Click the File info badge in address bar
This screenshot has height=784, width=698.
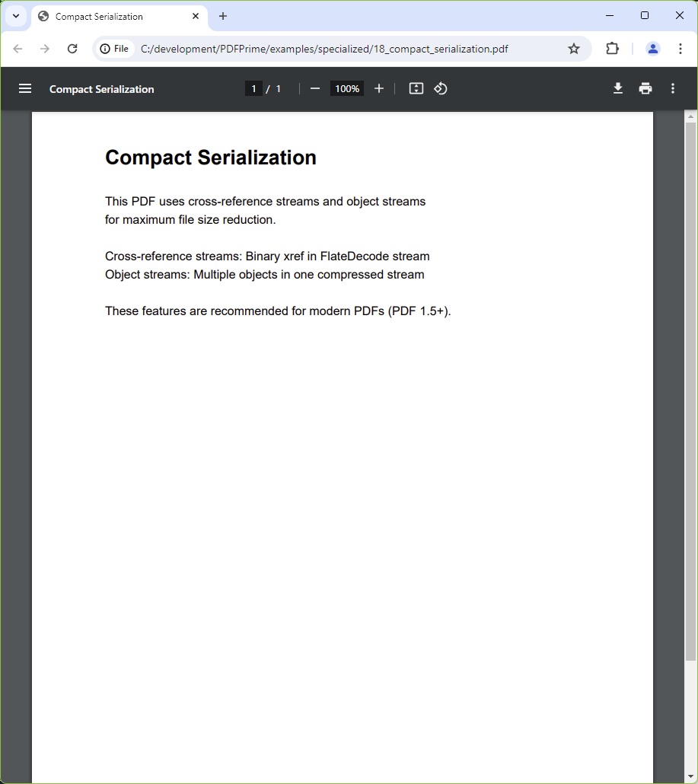tap(114, 48)
